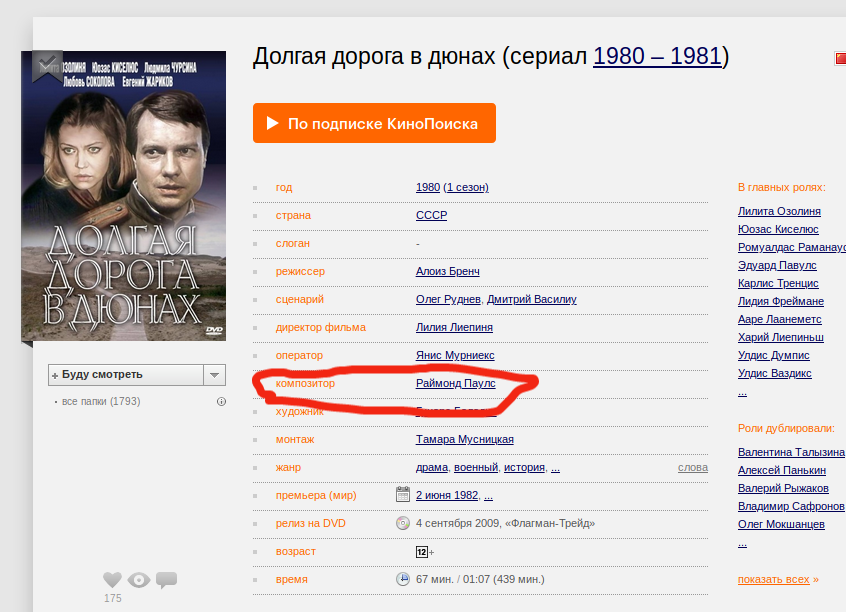Click the clock icon in время row
Viewport: 846px width, 612px height.
click(x=402, y=579)
